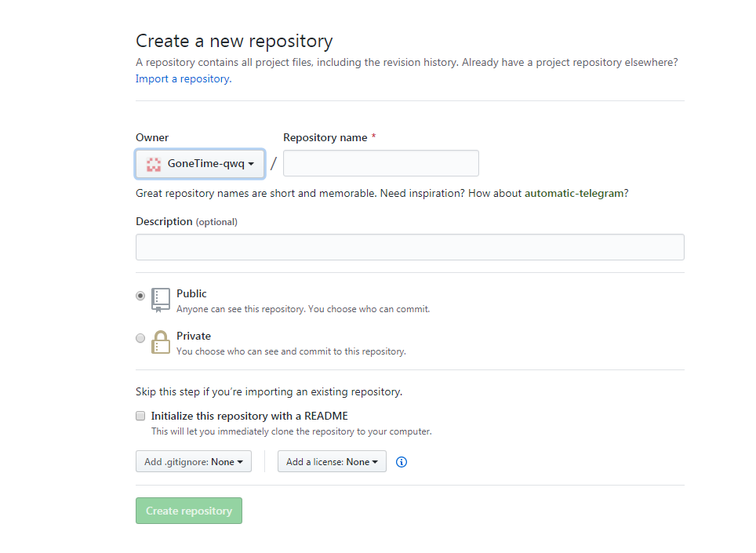
Task: Open the GoneTime-qwq owner dropdown
Action: pos(200,164)
